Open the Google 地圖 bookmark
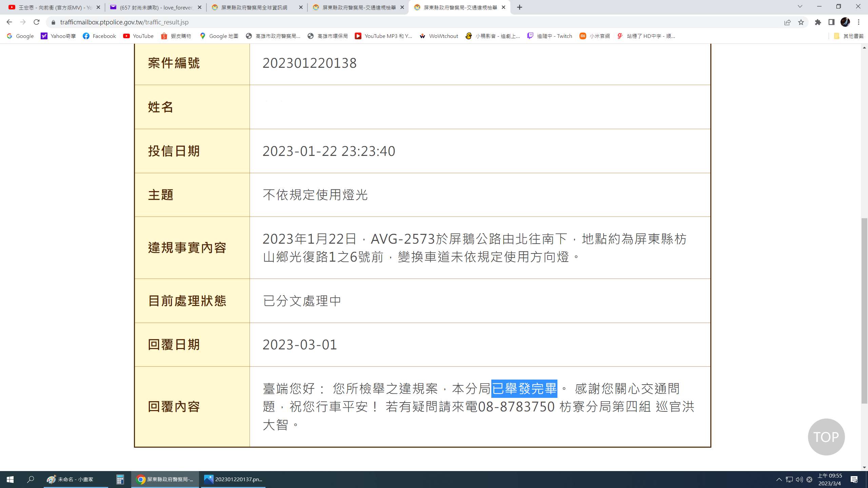 pos(219,36)
